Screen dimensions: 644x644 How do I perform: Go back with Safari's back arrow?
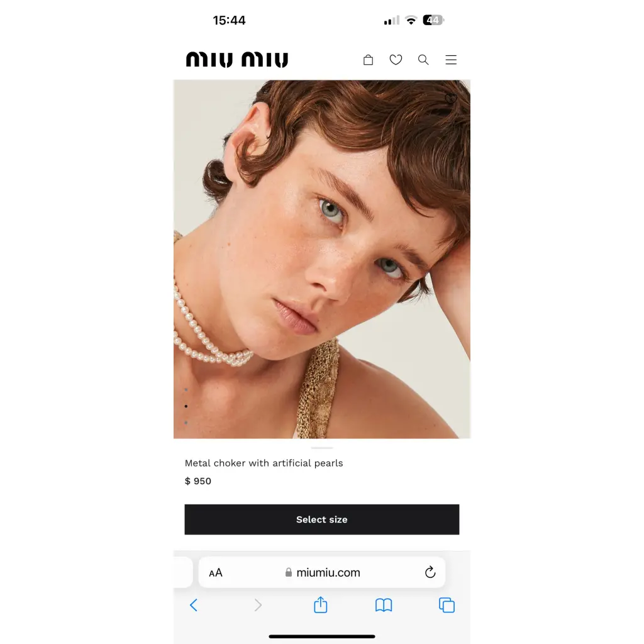(194, 605)
